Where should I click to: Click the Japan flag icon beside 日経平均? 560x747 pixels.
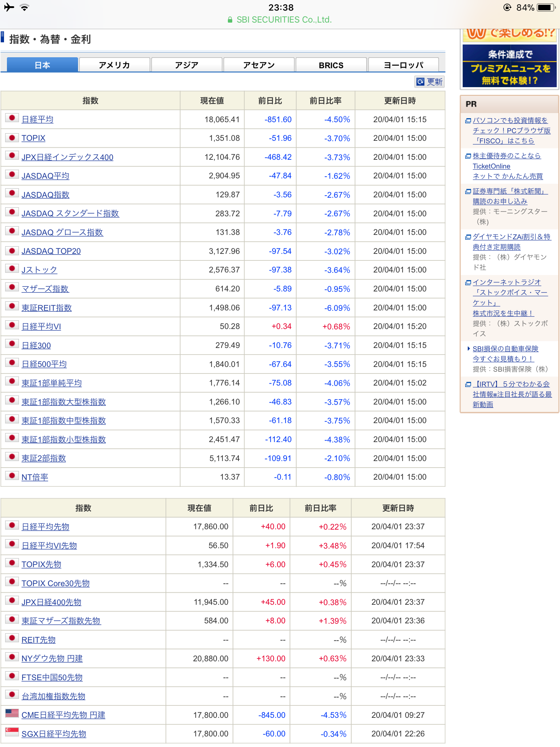(12, 118)
